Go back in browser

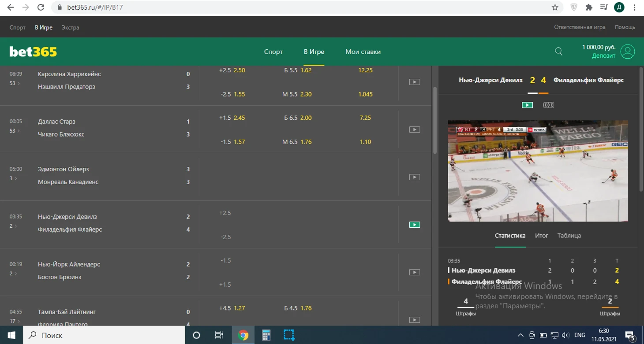11,7
